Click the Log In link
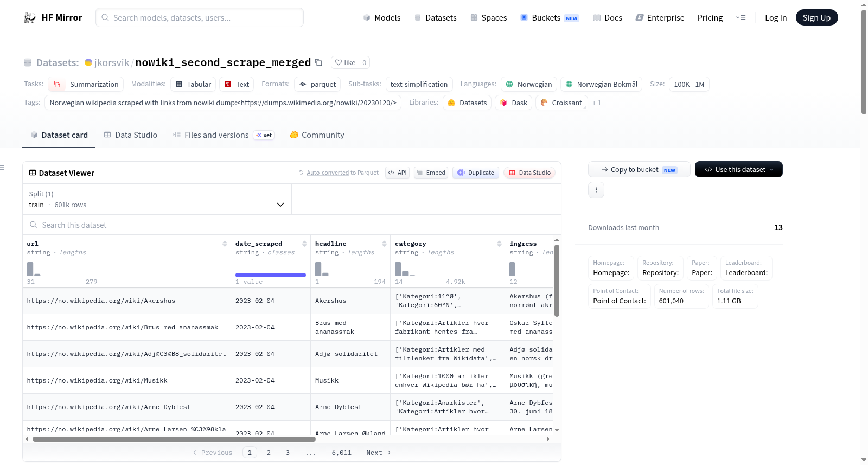Viewport: 868px width, 465px height. pos(776,17)
